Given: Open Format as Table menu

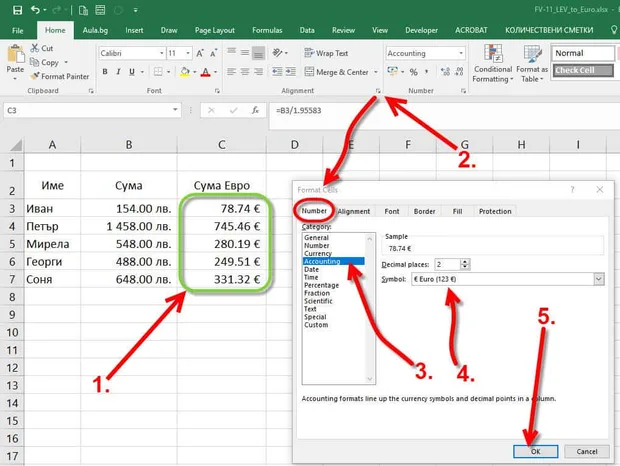Looking at the screenshot, I should (x=532, y=63).
